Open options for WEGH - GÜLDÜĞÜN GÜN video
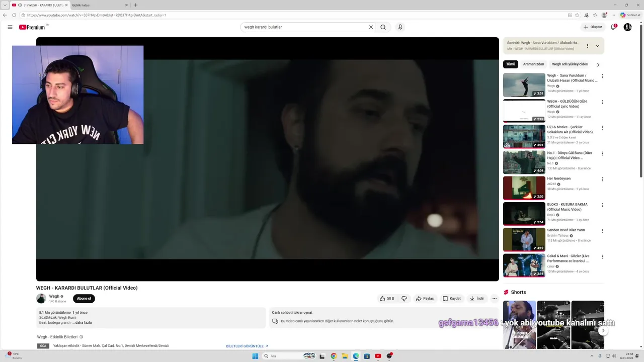Viewport: 644px width, 362px height. point(602,102)
